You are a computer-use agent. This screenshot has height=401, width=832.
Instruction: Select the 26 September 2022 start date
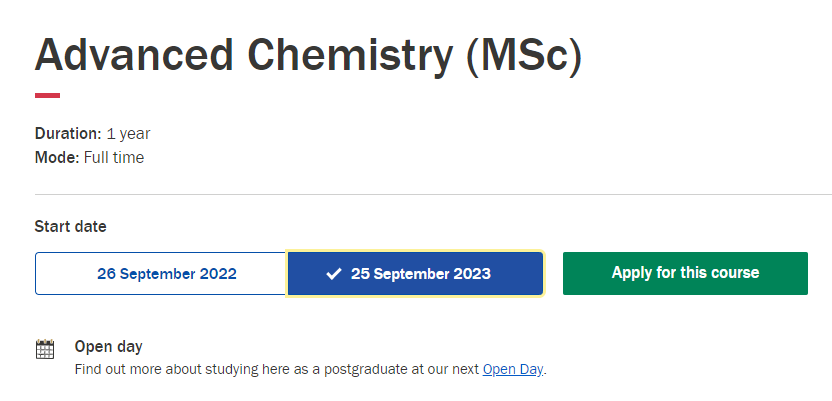tap(162, 274)
